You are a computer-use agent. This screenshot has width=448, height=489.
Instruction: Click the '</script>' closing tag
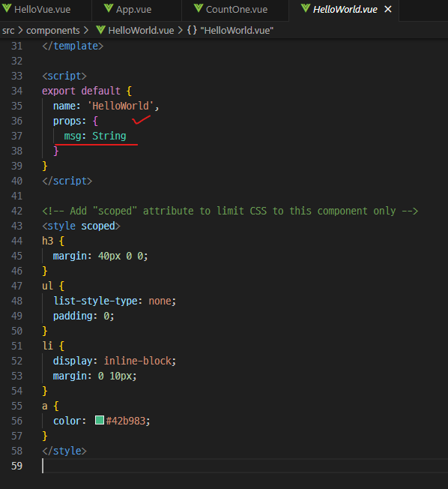click(x=67, y=181)
